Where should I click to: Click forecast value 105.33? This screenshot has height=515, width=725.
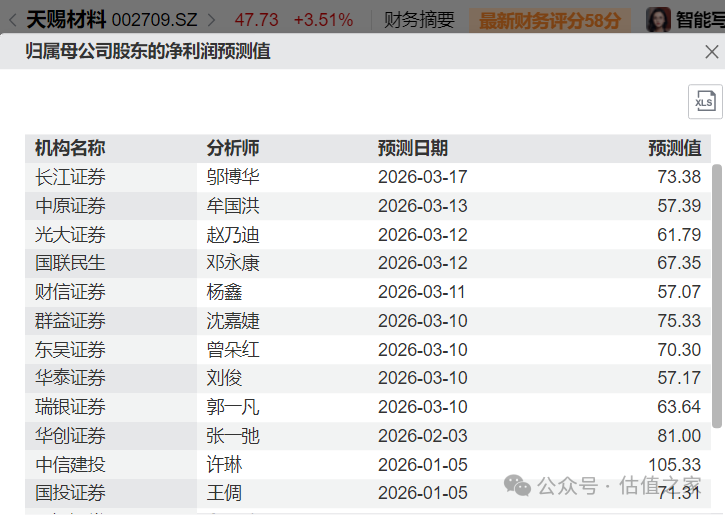675,465
